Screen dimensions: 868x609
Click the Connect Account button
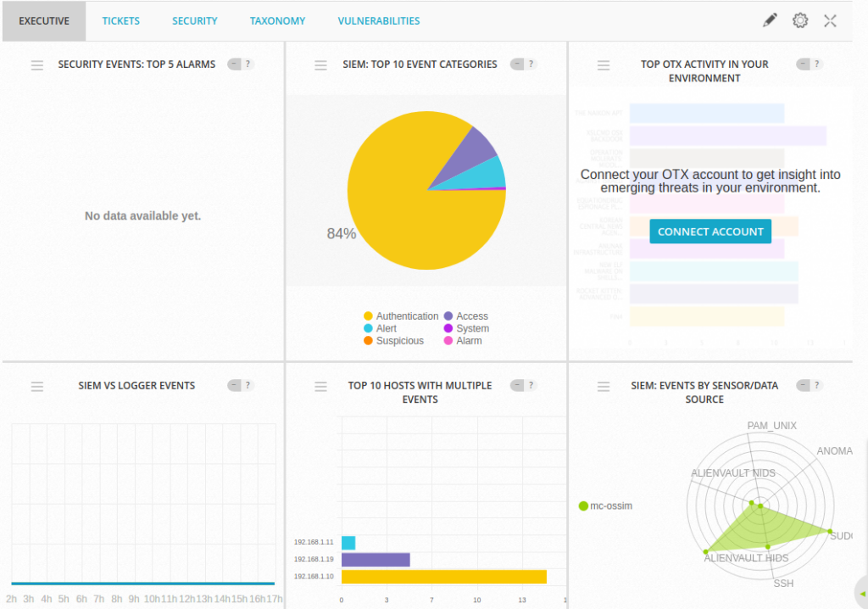(x=710, y=232)
